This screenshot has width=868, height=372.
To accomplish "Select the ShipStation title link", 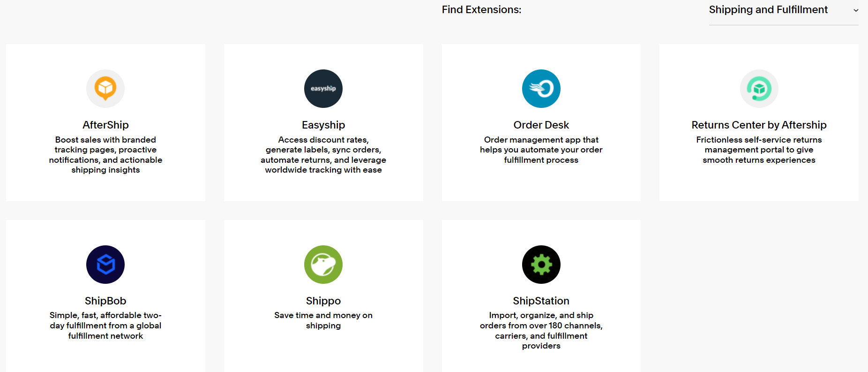I will tap(541, 301).
